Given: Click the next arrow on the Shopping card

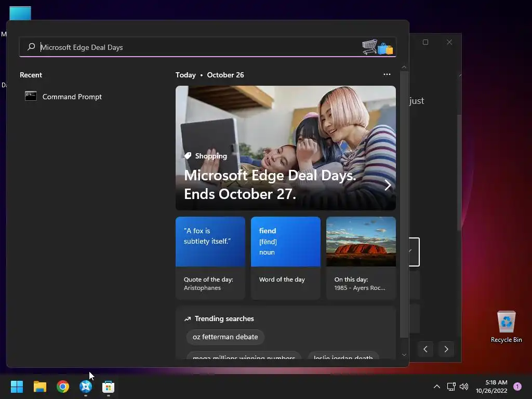Looking at the screenshot, I should [x=388, y=185].
